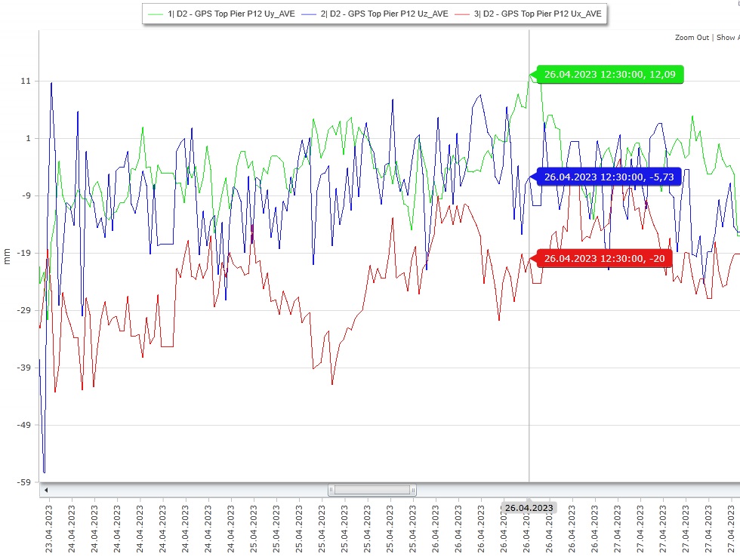Click the red line marker in legend

tap(464, 14)
